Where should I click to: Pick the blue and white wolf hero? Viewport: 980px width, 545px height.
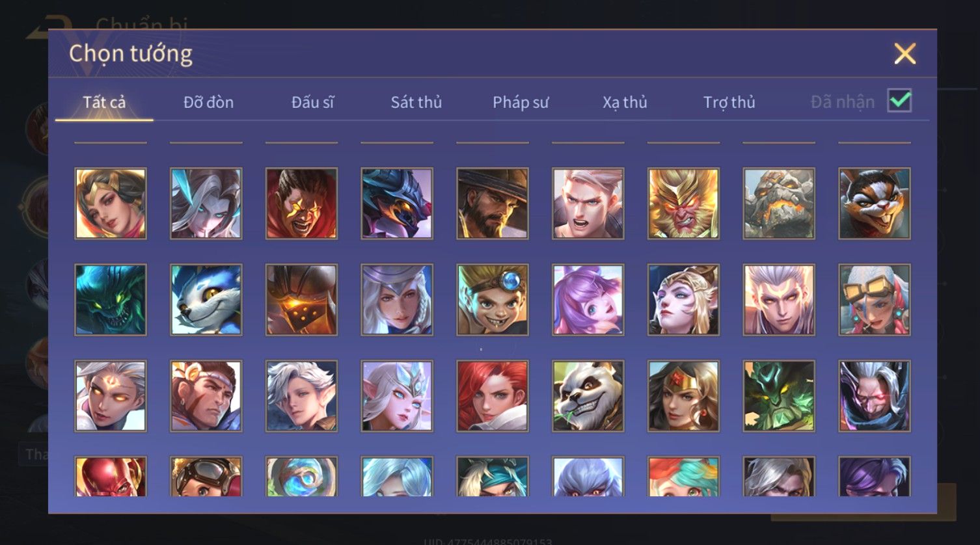206,300
